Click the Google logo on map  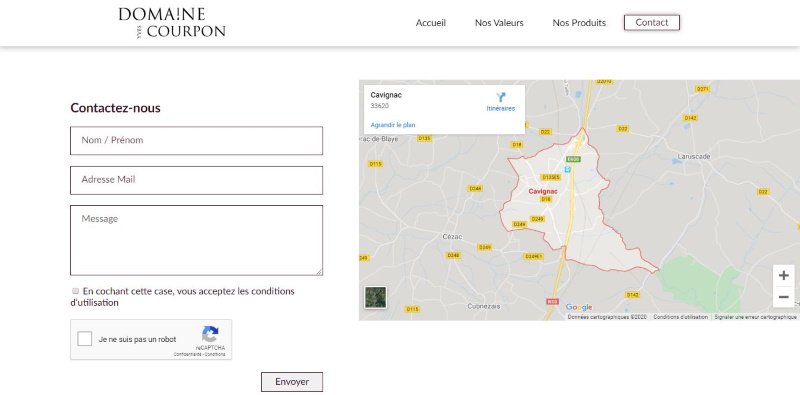tap(579, 307)
